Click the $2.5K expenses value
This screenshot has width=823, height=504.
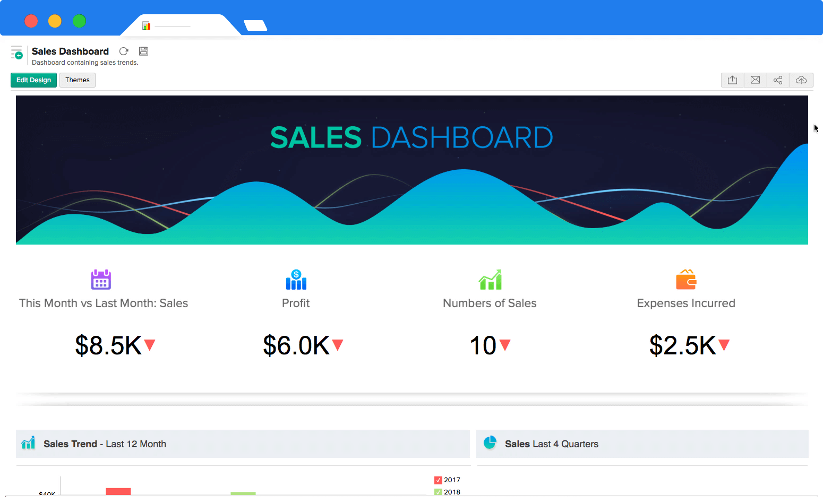[683, 345]
